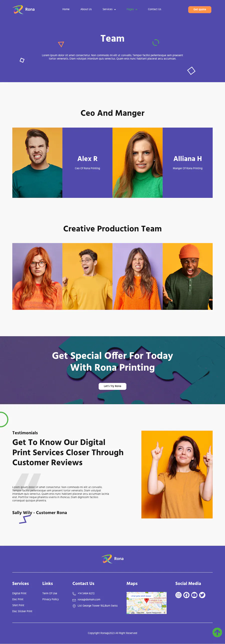
Task: Expand the Pages dropdown menu
Action: pyautogui.click(x=132, y=9)
